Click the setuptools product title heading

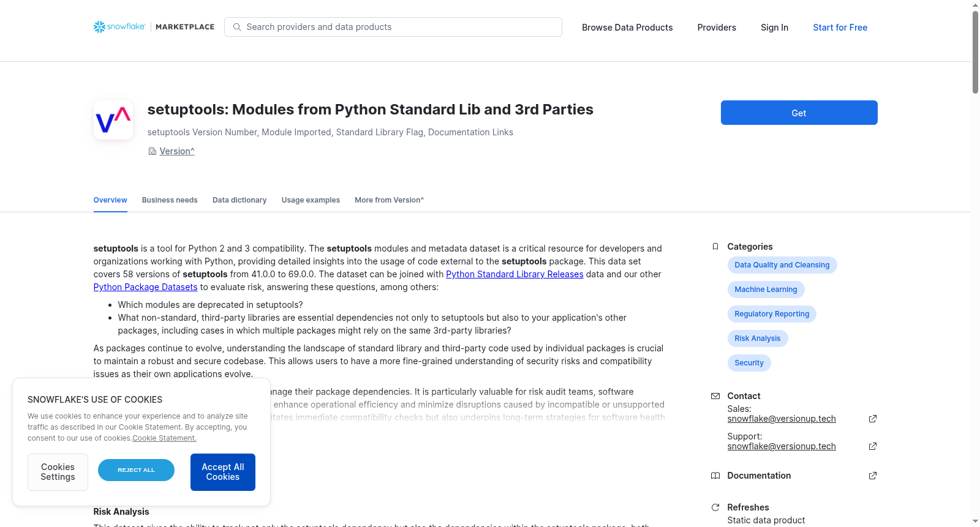(x=370, y=110)
